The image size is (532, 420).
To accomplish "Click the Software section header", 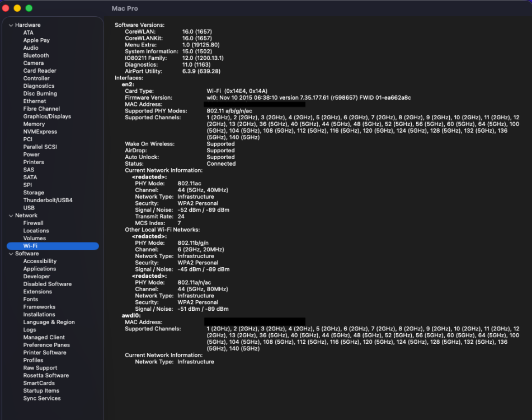I will (27, 254).
